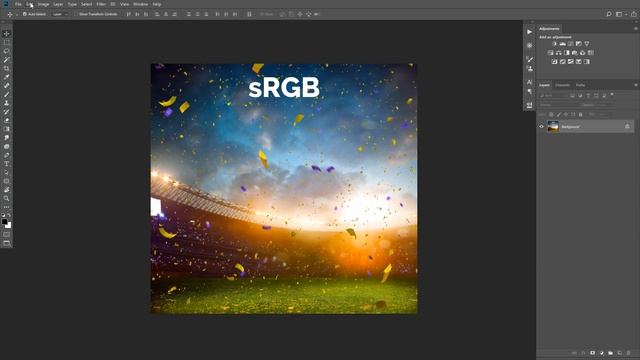
Task: Select the Path Selection tool
Action: click(x=7, y=172)
